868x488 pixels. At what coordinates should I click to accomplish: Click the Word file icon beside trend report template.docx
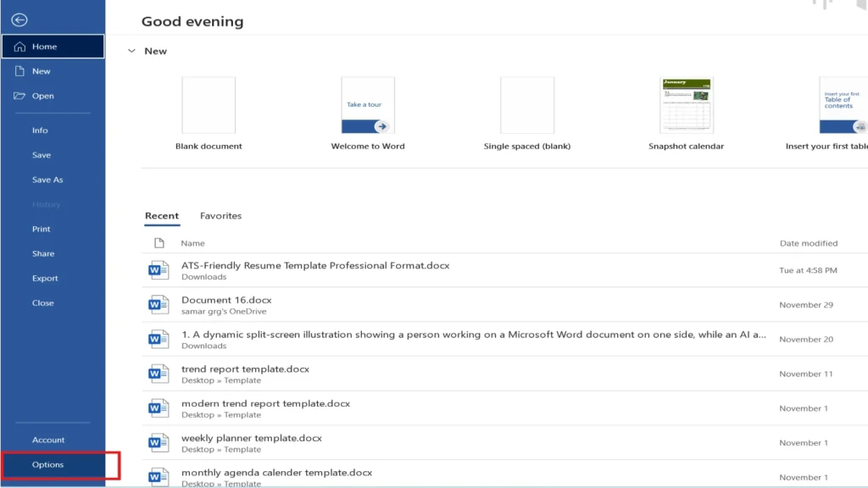[159, 374]
